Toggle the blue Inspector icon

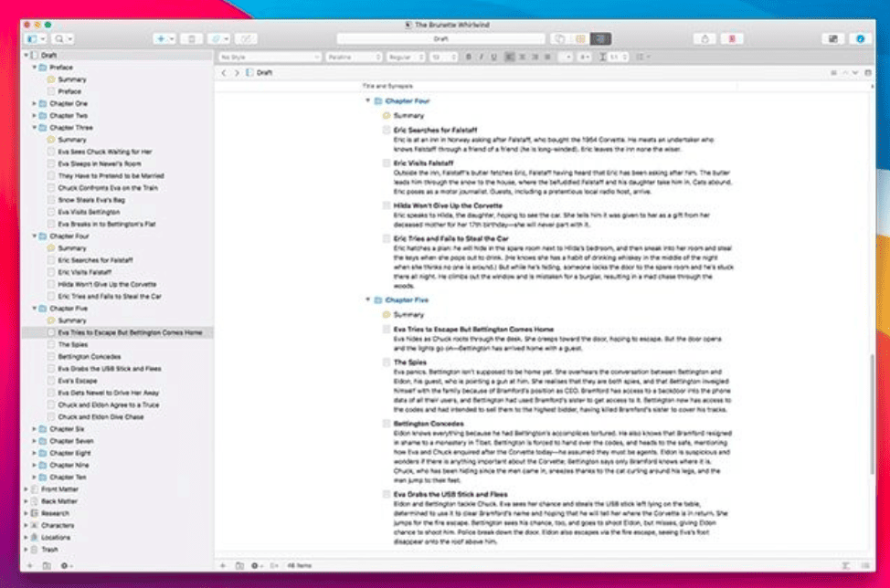tap(860, 38)
